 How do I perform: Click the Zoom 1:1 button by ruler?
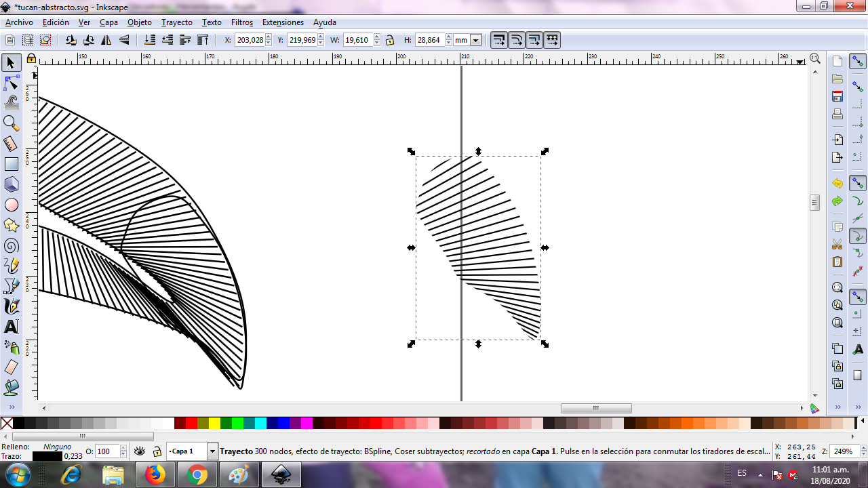pos(815,58)
